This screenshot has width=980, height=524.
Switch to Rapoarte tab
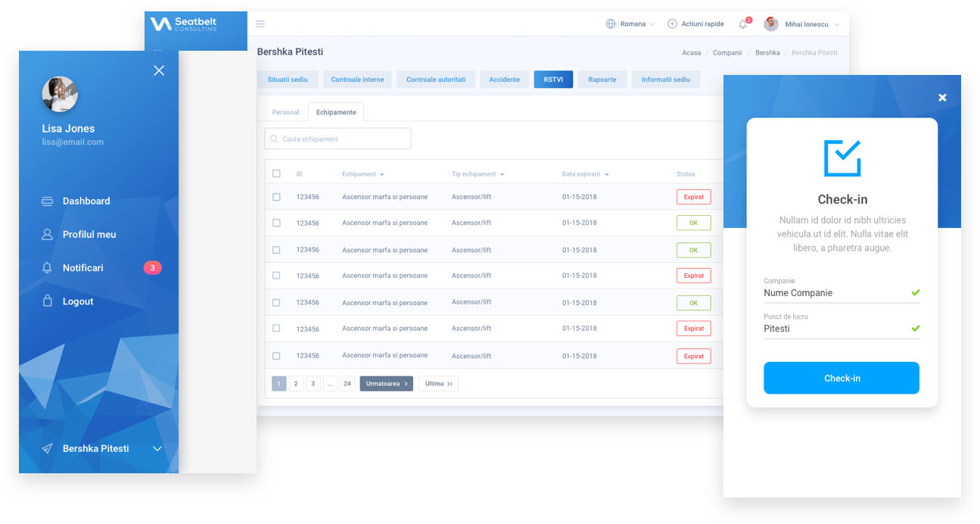click(x=602, y=80)
